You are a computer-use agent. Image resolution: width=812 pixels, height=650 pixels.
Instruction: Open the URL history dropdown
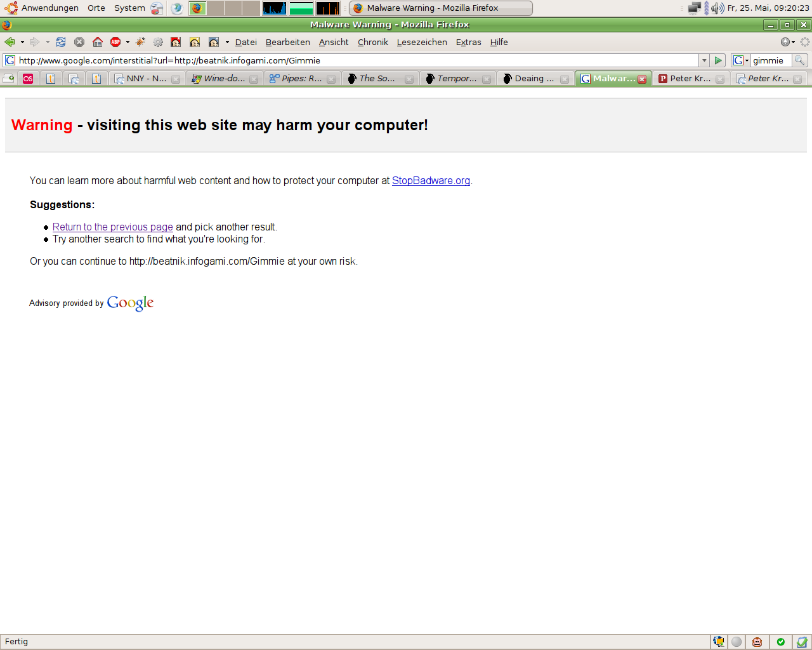(704, 60)
